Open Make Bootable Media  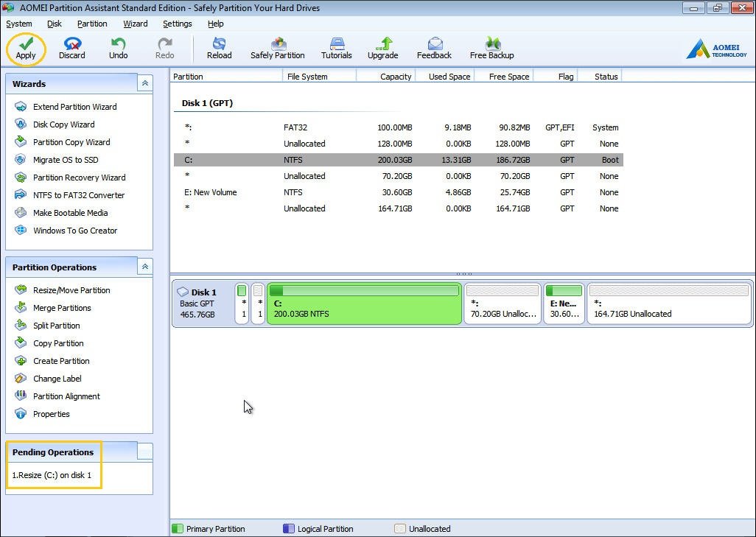61,213
